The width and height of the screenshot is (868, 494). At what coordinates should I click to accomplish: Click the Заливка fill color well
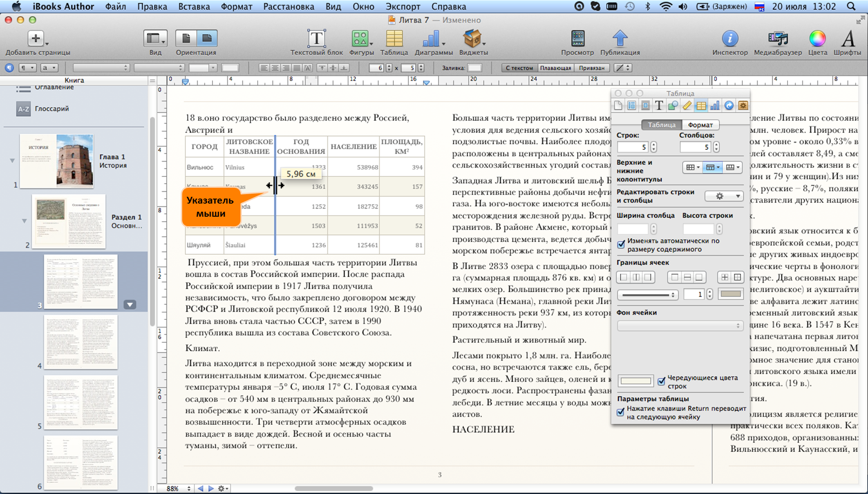point(474,68)
